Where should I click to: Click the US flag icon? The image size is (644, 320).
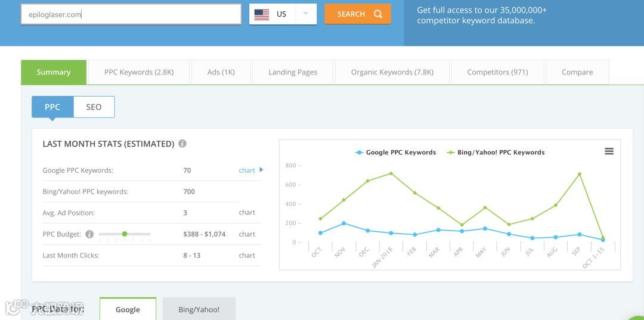click(262, 14)
